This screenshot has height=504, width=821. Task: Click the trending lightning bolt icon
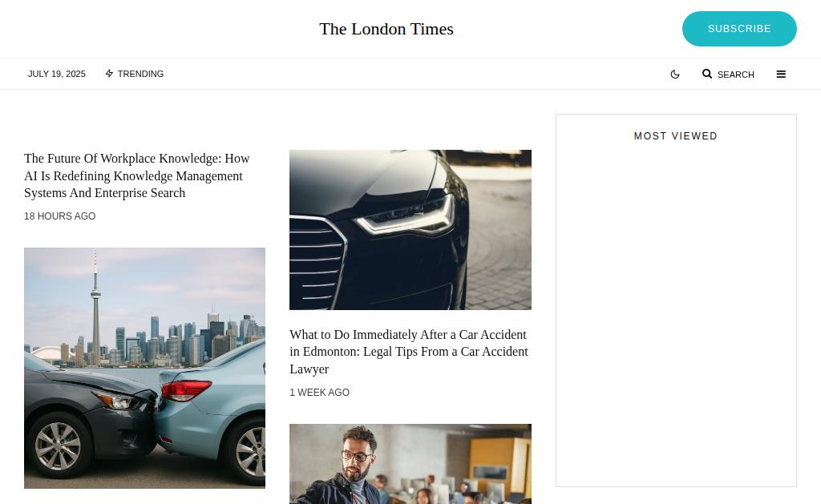(x=109, y=73)
